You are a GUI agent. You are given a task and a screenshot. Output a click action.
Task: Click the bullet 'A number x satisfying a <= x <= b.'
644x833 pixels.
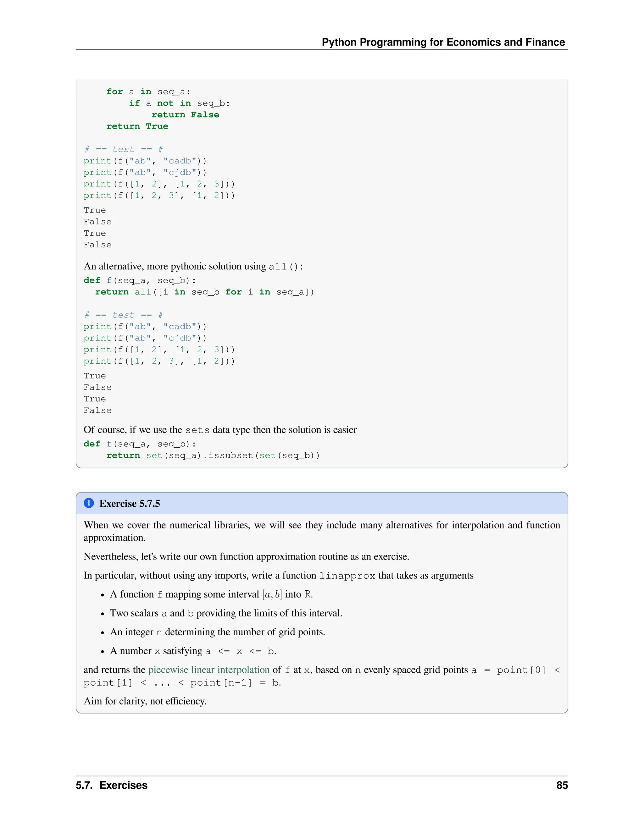[x=193, y=651]
